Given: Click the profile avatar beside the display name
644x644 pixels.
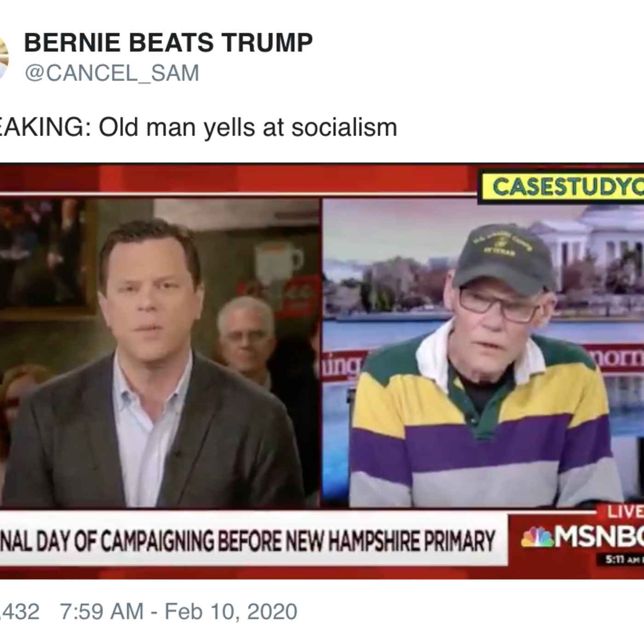Looking at the screenshot, I should (4, 58).
